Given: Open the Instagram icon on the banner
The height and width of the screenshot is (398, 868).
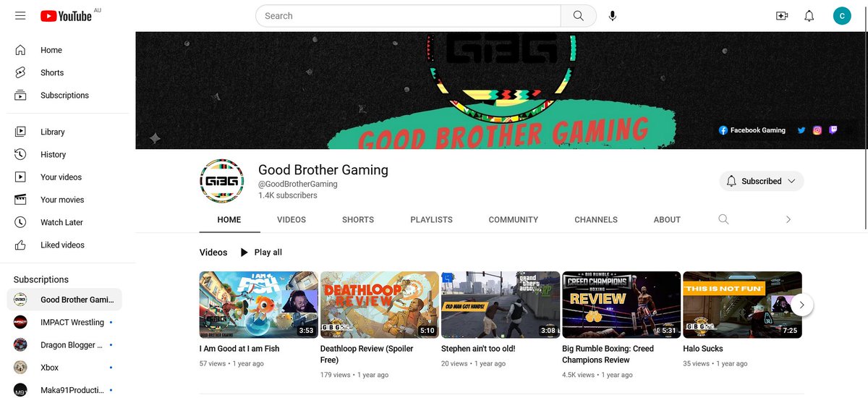Looking at the screenshot, I should (x=817, y=130).
